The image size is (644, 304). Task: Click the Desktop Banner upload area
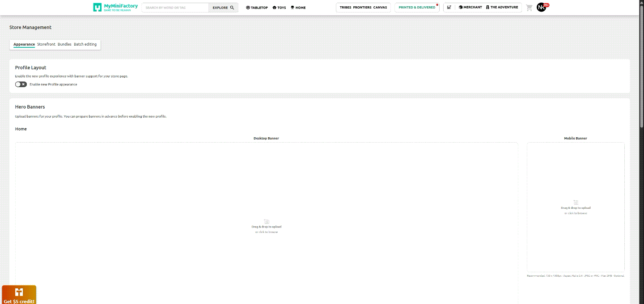[266, 226]
